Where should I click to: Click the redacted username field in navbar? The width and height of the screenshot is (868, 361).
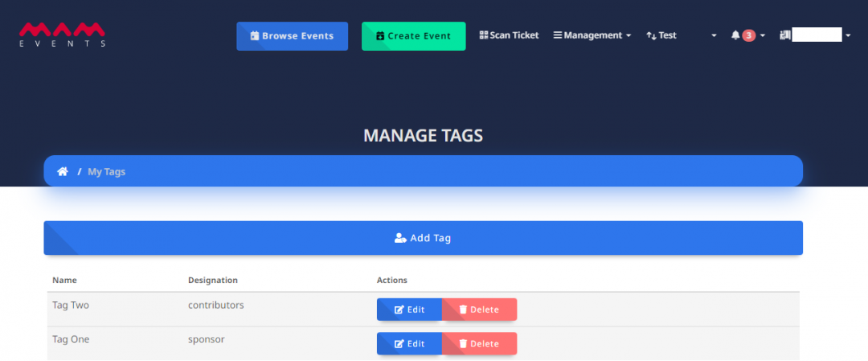click(x=817, y=35)
